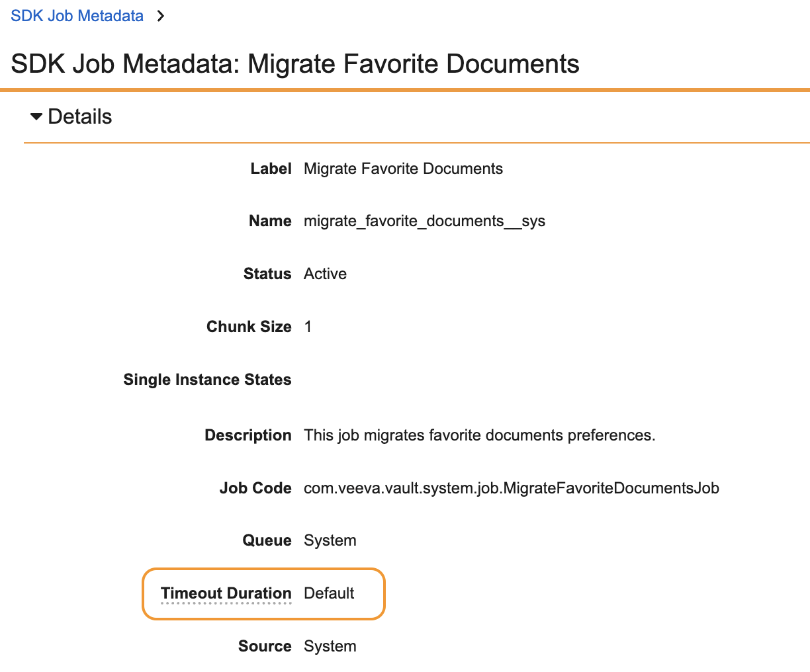Click the Single Instance States label
The image size is (810, 672).
[207, 380]
